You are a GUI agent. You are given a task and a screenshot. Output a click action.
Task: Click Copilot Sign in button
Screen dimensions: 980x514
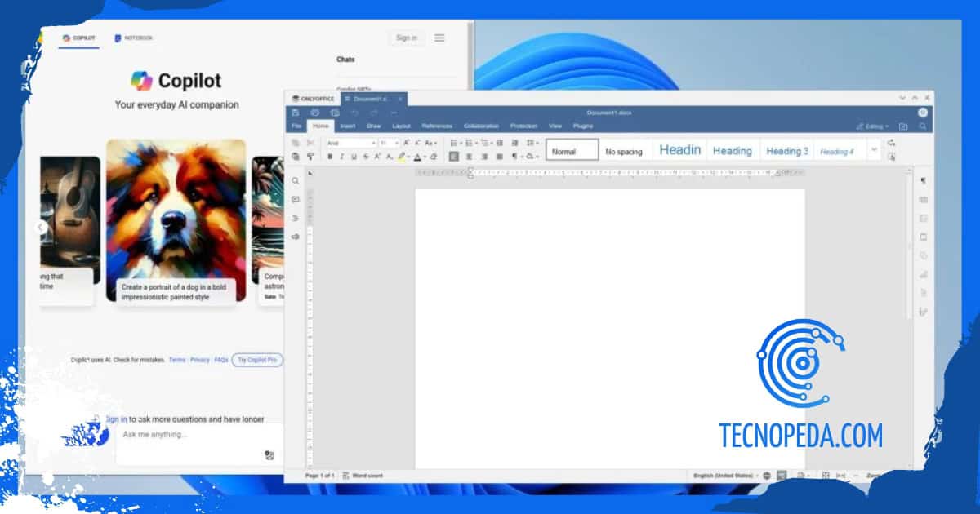406,38
